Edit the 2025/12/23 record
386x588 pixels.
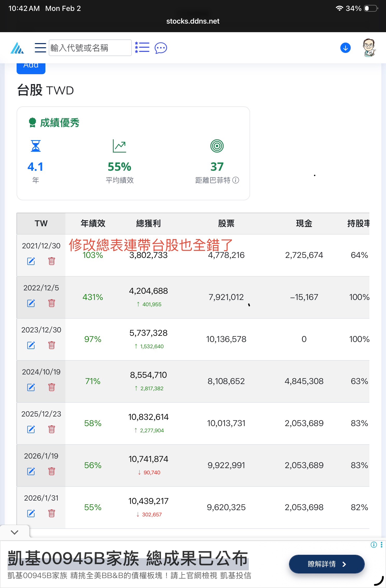click(x=31, y=429)
